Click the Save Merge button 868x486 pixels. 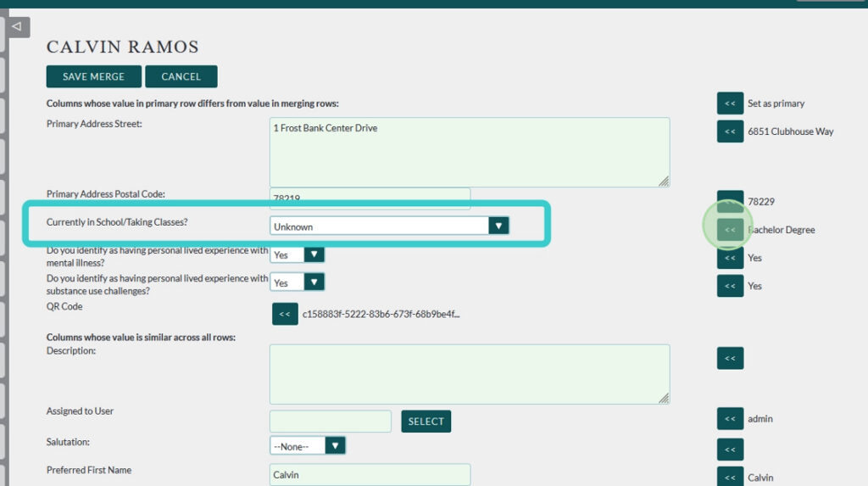point(93,76)
